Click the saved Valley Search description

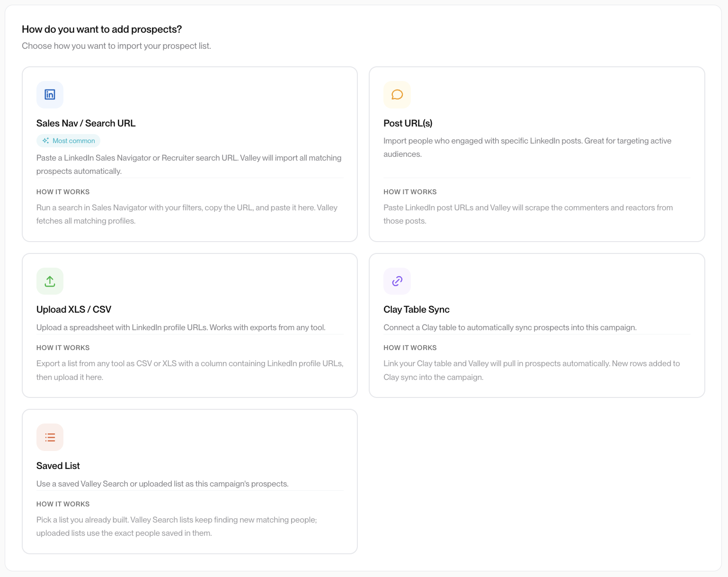(162, 484)
